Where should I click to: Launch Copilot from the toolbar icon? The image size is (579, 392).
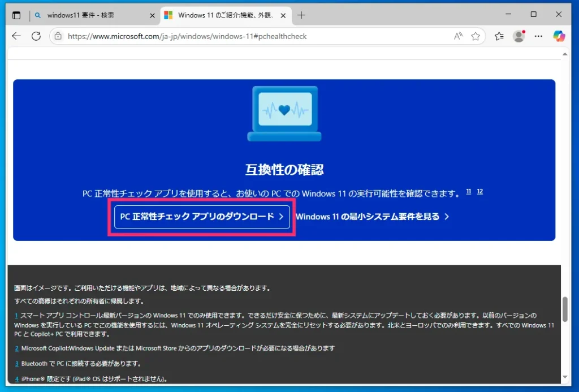[559, 36]
